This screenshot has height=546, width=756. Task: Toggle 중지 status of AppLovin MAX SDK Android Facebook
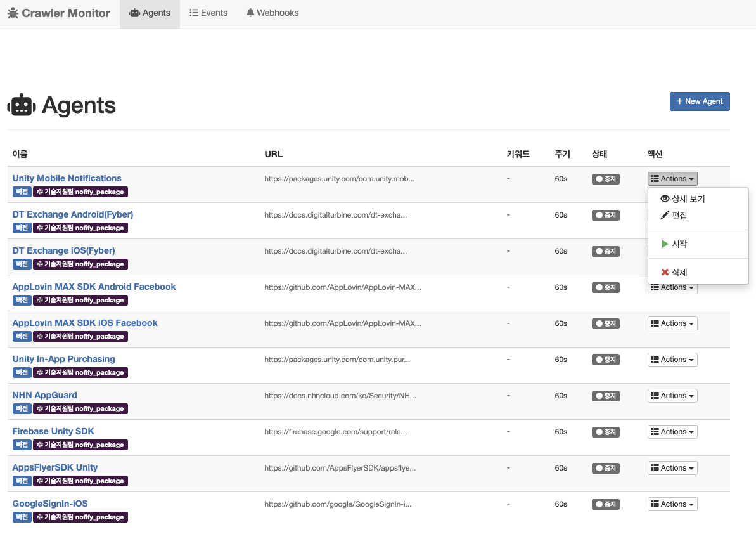tap(606, 287)
